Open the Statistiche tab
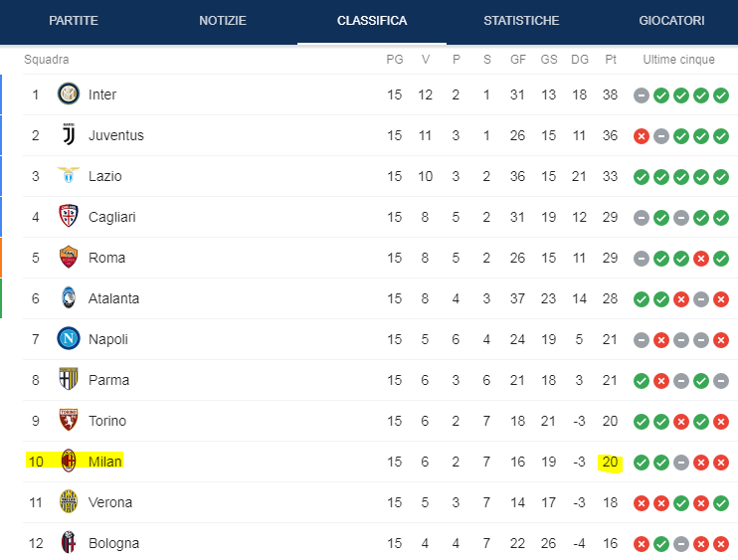 pyautogui.click(x=521, y=21)
